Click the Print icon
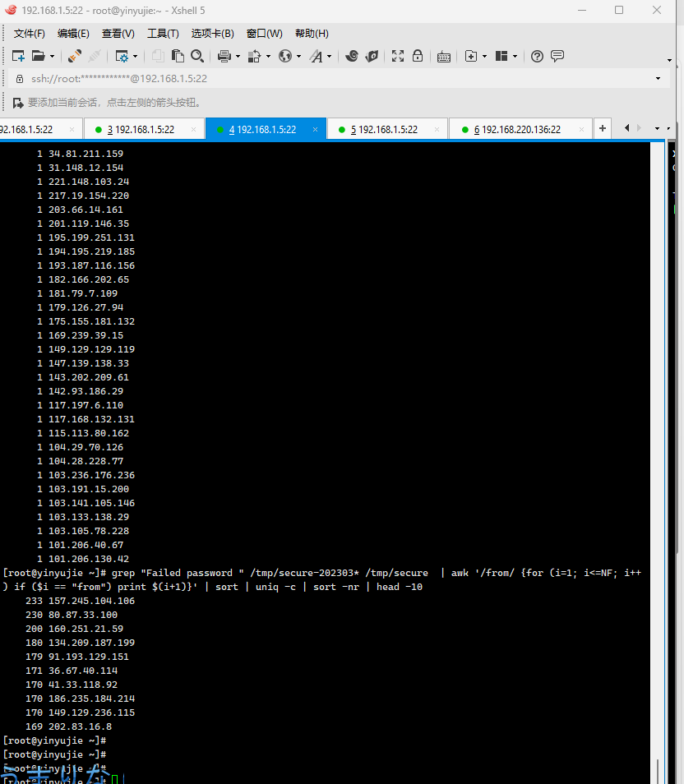Image resolution: width=684 pixels, height=784 pixels. tap(224, 56)
